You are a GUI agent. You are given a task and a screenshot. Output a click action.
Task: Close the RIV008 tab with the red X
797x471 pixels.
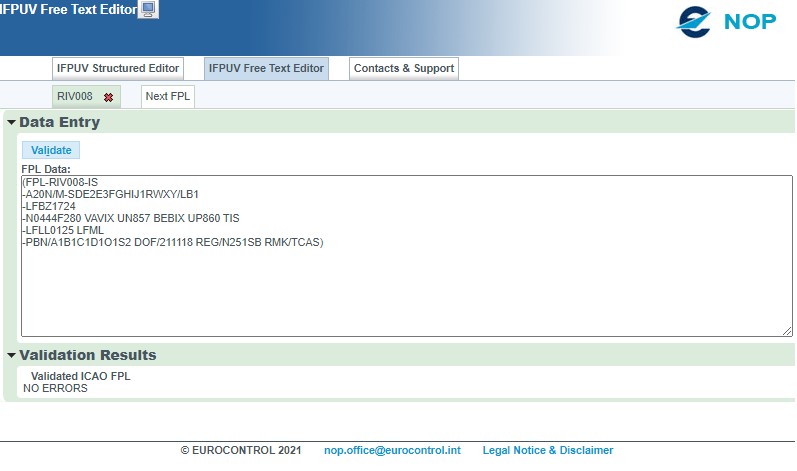[108, 97]
